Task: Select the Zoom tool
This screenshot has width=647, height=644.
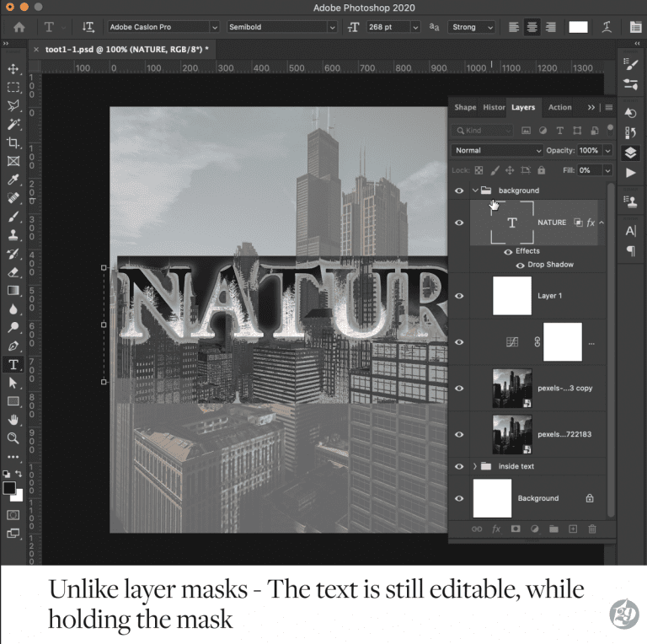Action: 13,438
